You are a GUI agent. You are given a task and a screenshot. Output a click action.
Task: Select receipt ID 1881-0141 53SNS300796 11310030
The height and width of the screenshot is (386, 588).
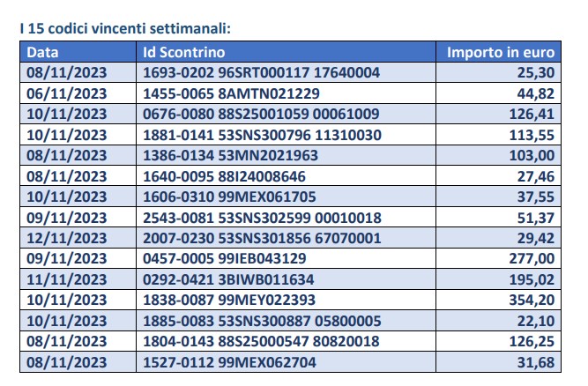coord(262,136)
